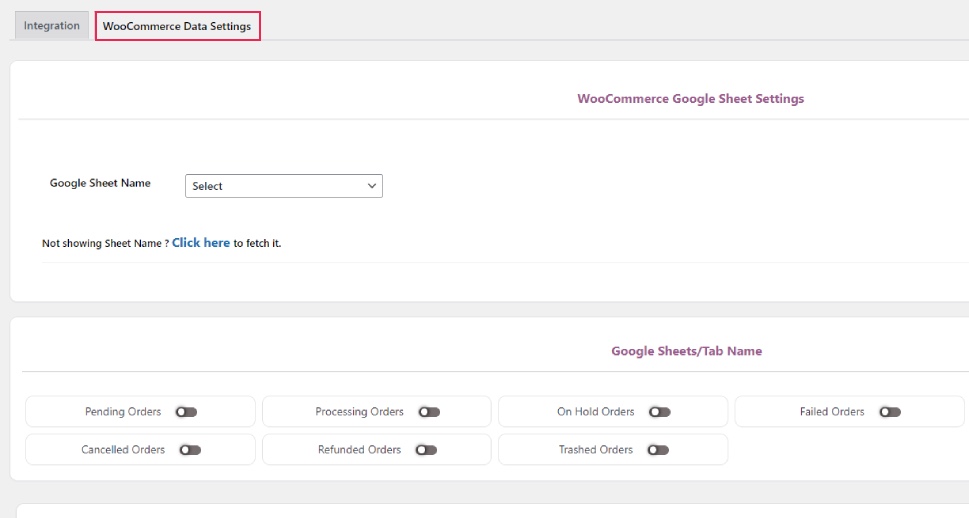This screenshot has height=518, width=969.
Task: Click the Pending Orders label text
Action: click(123, 412)
